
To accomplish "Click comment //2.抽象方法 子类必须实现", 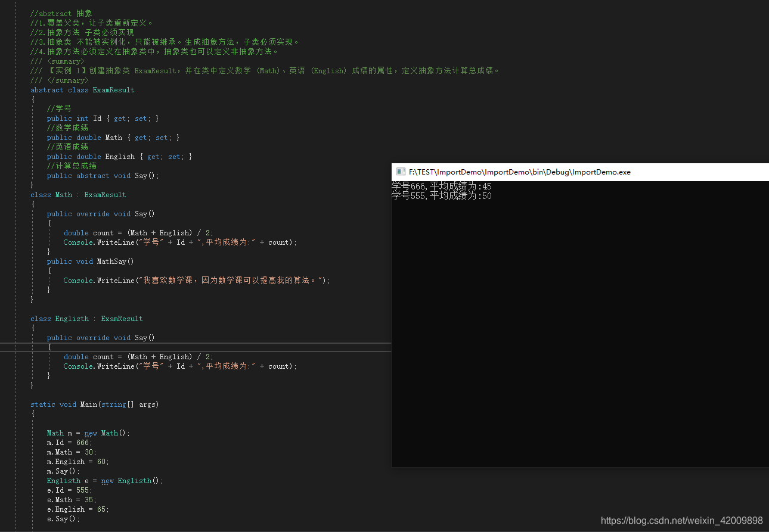I will tap(82, 32).
